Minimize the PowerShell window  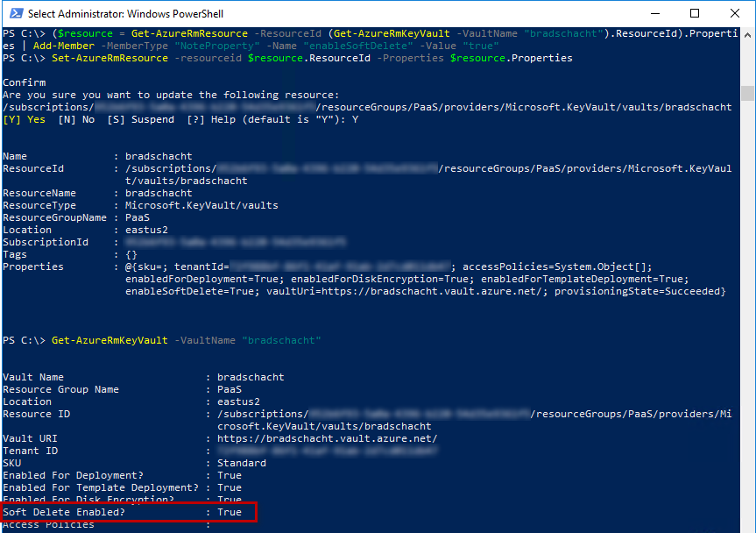(654, 13)
